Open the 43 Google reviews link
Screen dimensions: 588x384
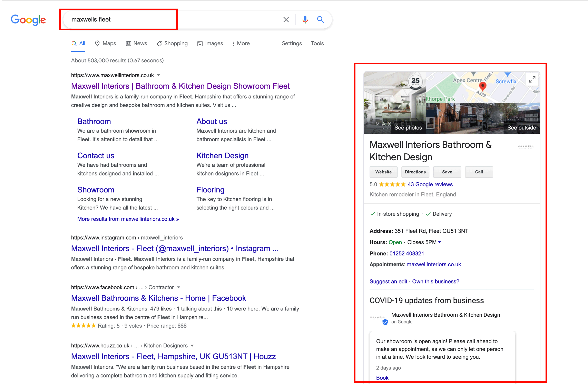click(430, 184)
